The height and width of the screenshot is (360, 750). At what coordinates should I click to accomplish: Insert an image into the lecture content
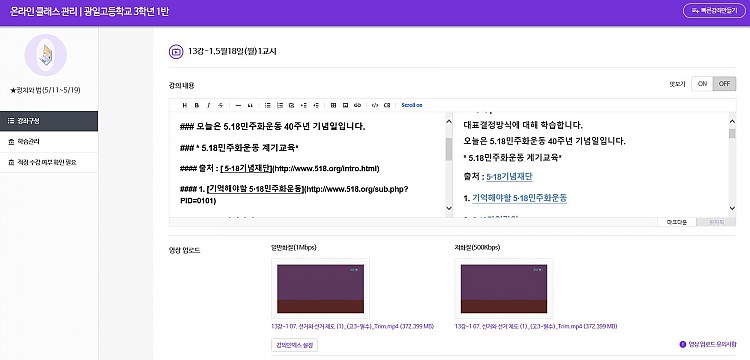coord(345,105)
